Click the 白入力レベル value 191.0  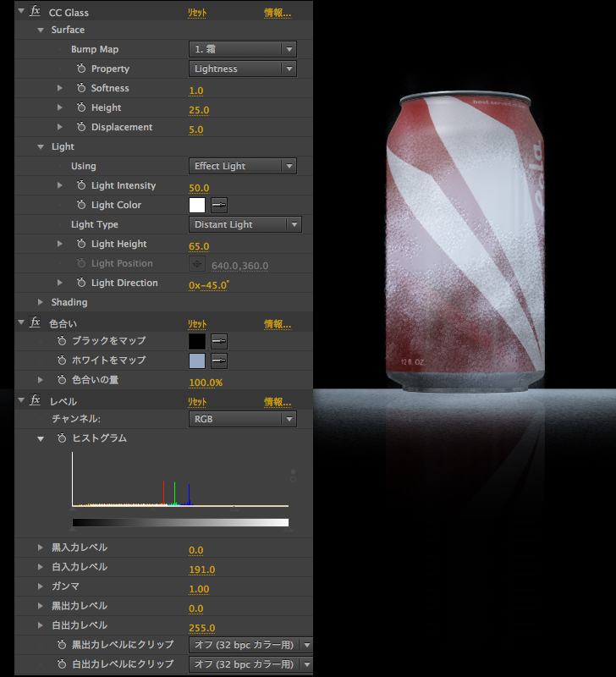(201, 570)
